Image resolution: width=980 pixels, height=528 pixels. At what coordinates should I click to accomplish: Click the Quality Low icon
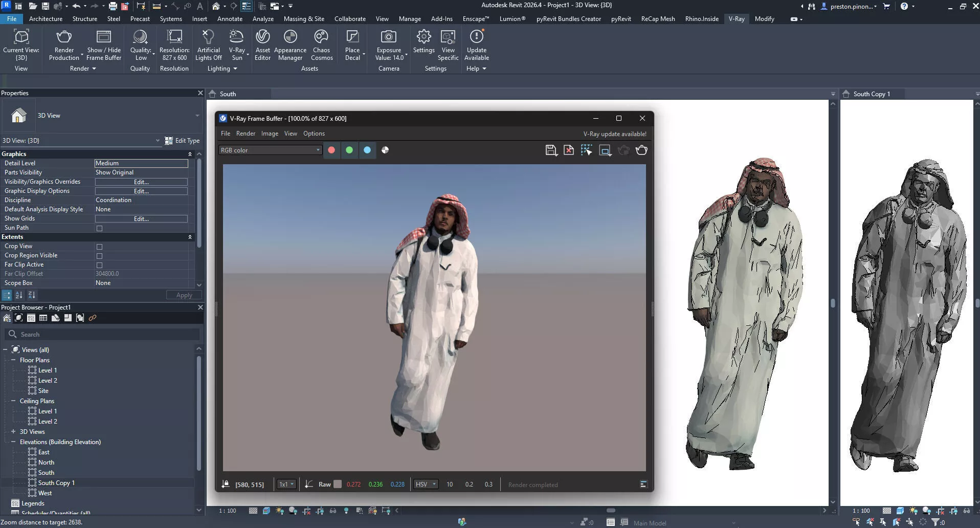tap(140, 37)
